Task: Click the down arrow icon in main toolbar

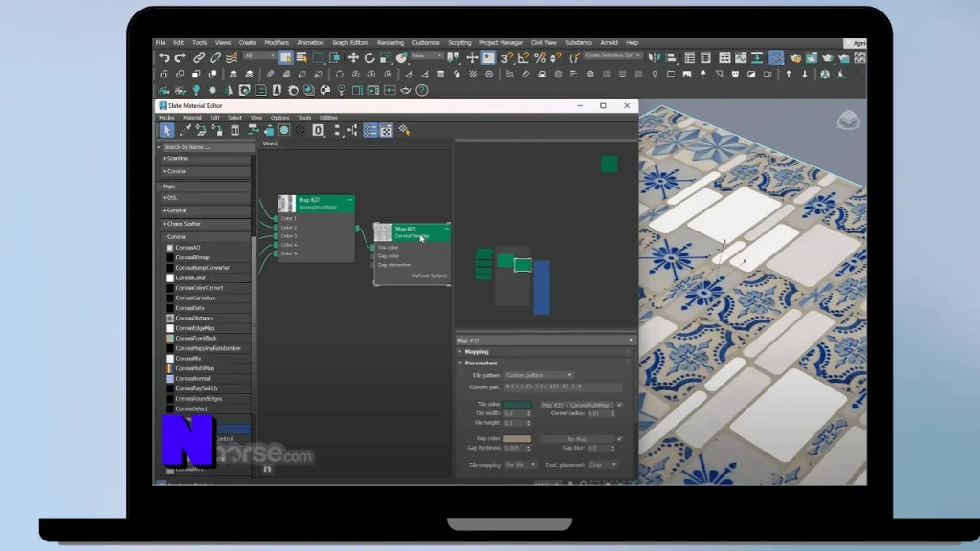Action: click(x=804, y=74)
